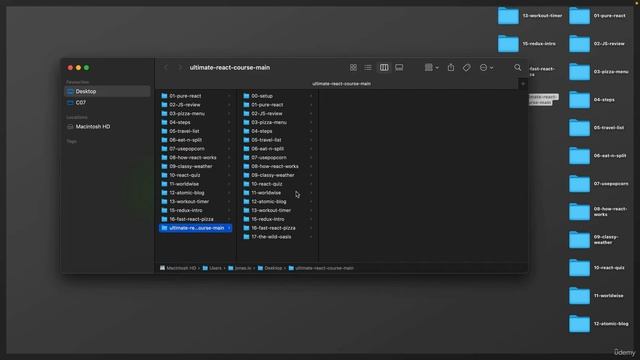Screen dimensions: 640x360
Task: Expand chevron beside second-column 10-react-quiz
Action: click(311, 184)
